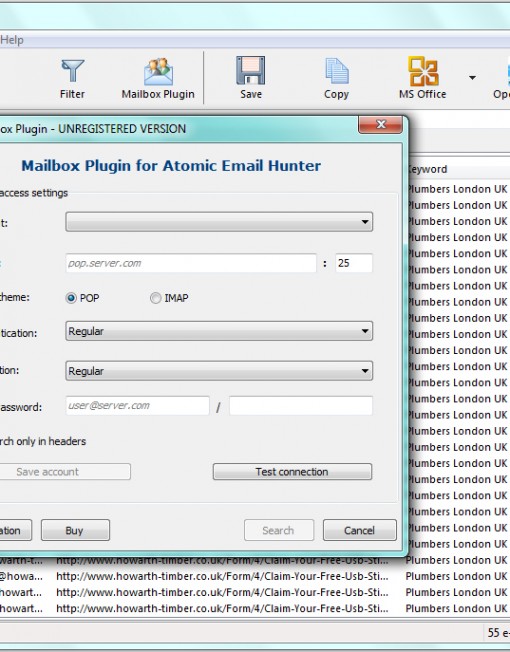
Task: Open the authentication dropdown set to Regular
Action: coord(219,331)
